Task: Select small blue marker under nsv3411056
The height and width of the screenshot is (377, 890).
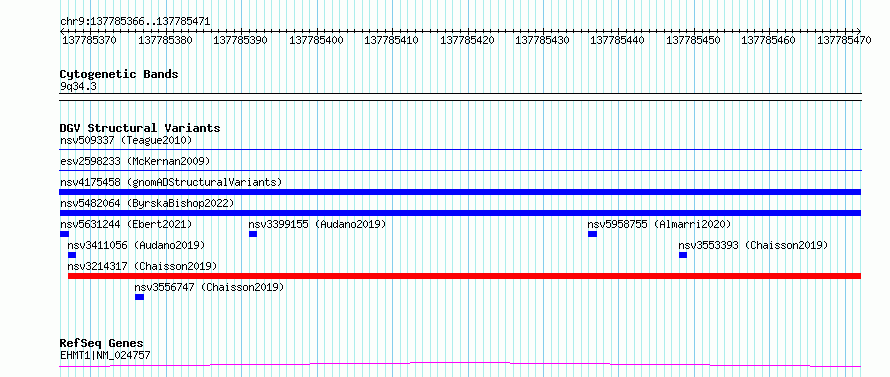Action: click(72, 255)
